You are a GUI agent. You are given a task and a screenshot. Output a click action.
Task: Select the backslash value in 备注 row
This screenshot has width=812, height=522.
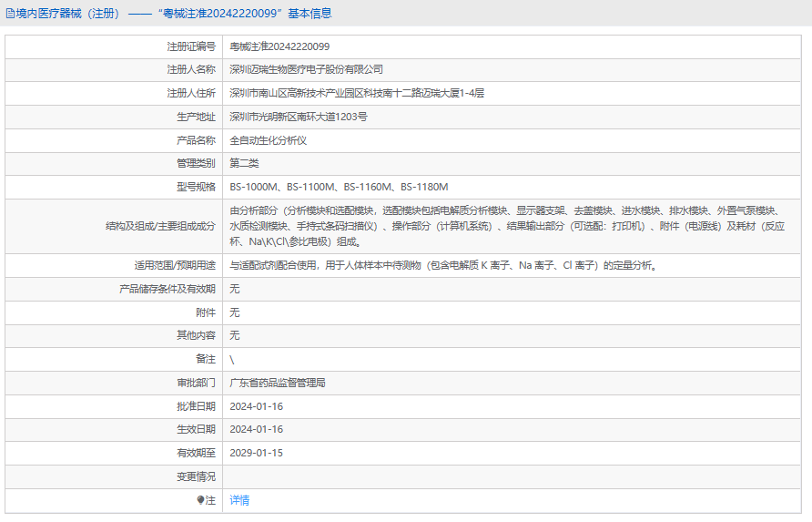[x=232, y=360]
